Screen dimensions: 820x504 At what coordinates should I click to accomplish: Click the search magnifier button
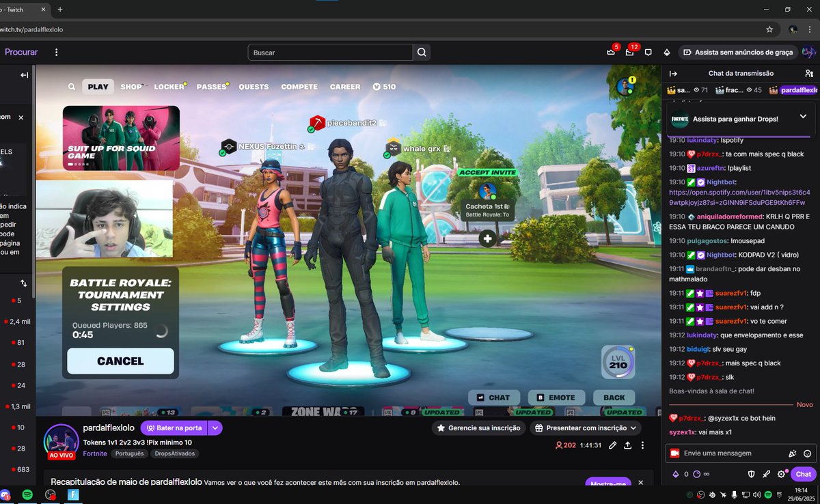422,53
